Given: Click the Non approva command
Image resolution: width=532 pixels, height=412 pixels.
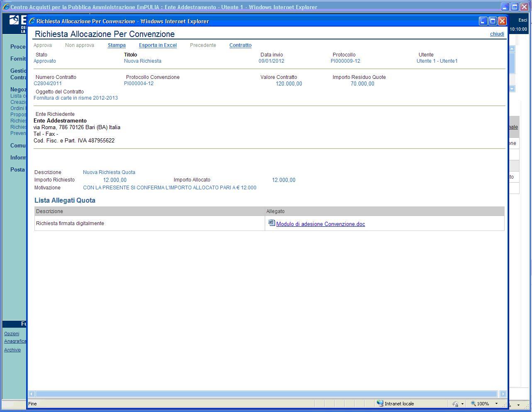Looking at the screenshot, I should click(x=80, y=45).
